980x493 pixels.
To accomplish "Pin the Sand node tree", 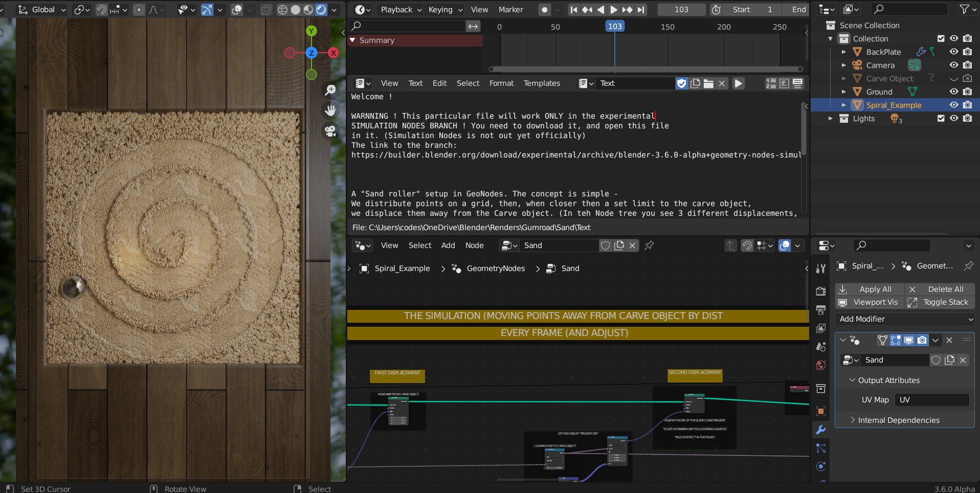I will [x=649, y=245].
